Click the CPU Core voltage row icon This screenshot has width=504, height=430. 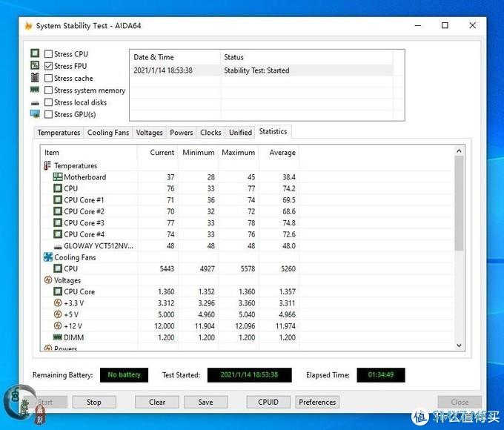click(x=58, y=291)
